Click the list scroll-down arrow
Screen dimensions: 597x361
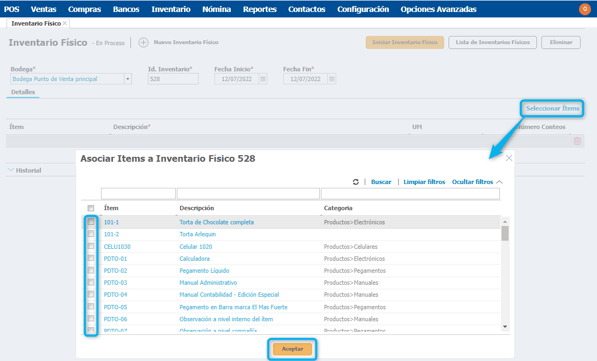[505, 326]
